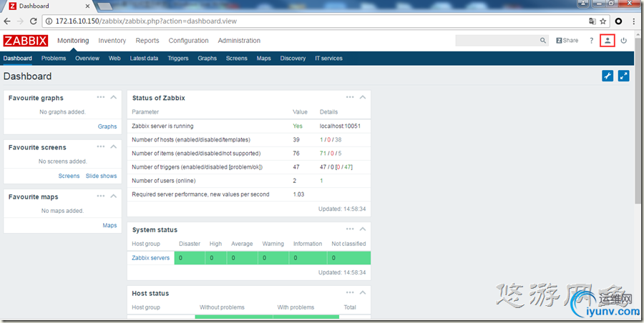Open Favourite maps options menu
This screenshot has height=323, width=644.
click(x=101, y=197)
